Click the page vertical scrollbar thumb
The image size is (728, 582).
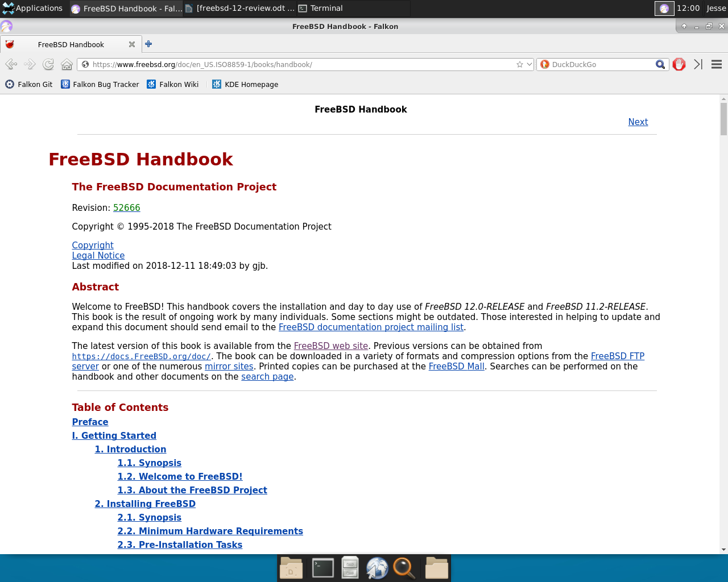pos(723,118)
